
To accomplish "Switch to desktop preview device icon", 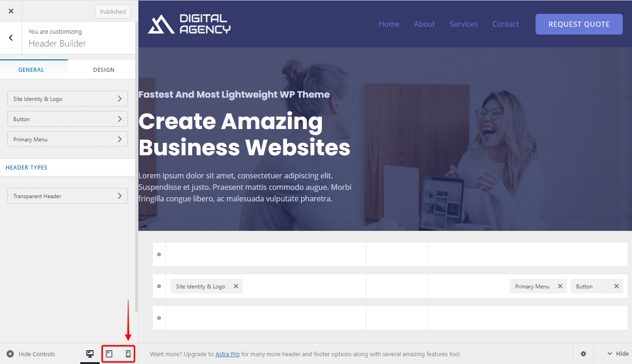I will point(90,354).
